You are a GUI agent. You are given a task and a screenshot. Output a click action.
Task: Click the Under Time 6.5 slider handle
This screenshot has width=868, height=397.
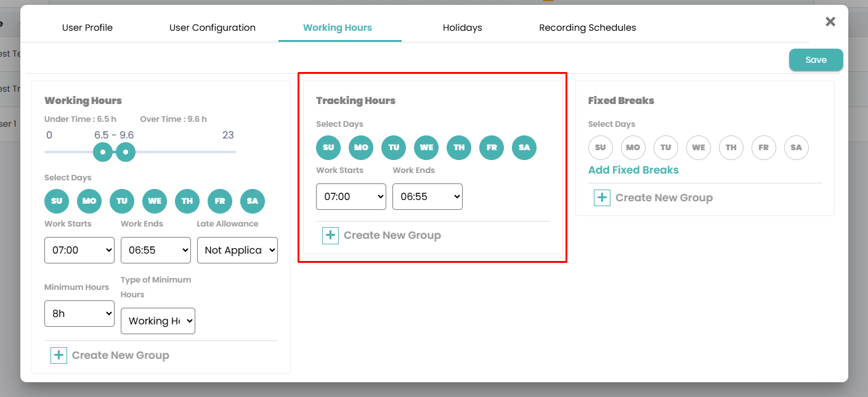point(103,152)
